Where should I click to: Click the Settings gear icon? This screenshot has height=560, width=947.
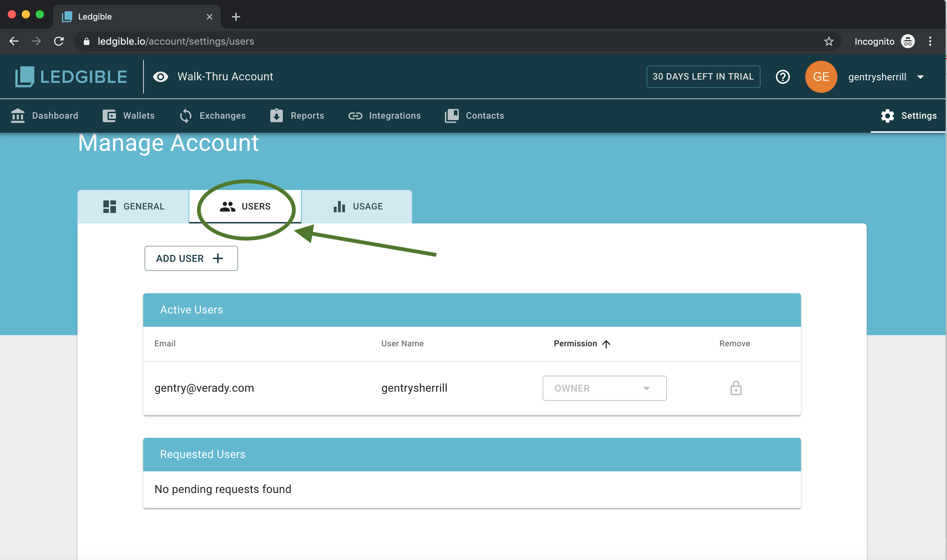887,116
